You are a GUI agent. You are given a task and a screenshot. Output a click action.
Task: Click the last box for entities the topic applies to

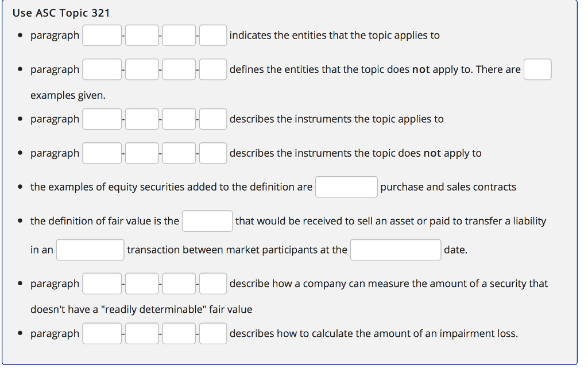[213, 35]
